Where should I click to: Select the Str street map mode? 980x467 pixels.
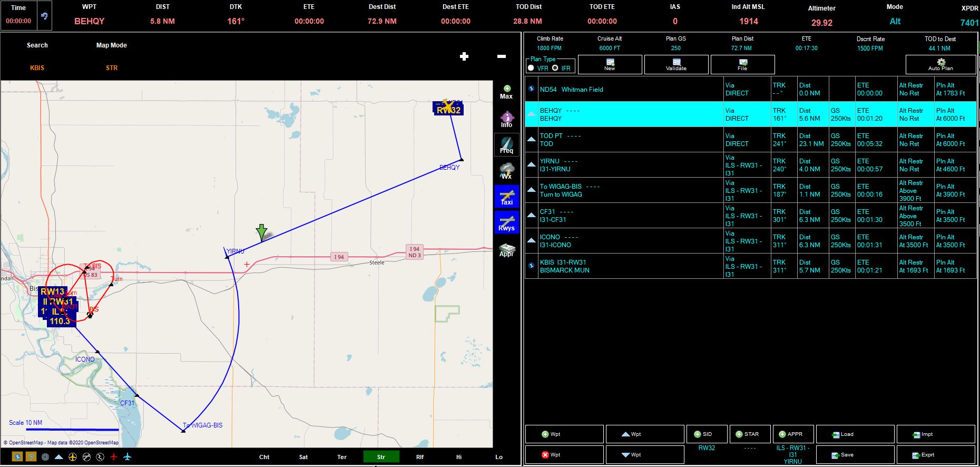click(x=381, y=457)
